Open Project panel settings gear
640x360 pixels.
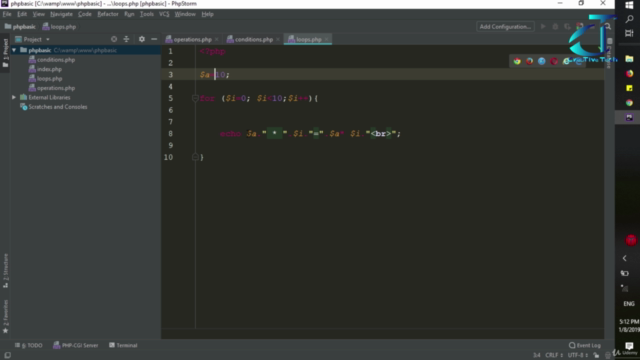pyautogui.click(x=142, y=39)
